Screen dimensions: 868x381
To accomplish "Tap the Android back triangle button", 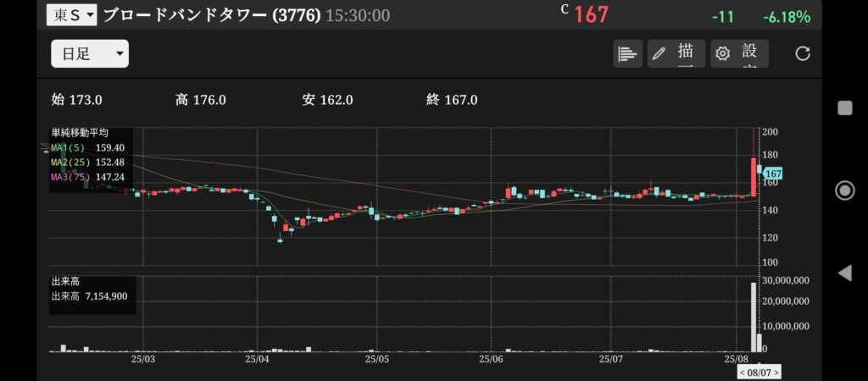I will click(x=844, y=273).
